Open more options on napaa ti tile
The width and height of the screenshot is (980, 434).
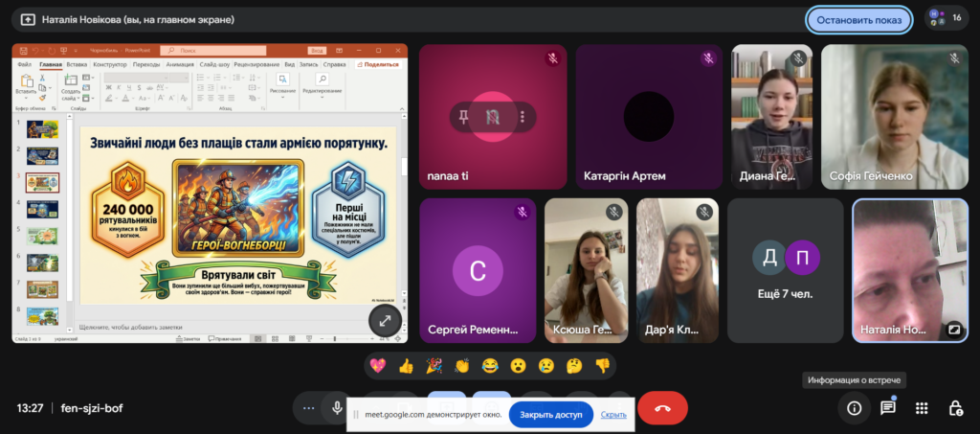522,117
